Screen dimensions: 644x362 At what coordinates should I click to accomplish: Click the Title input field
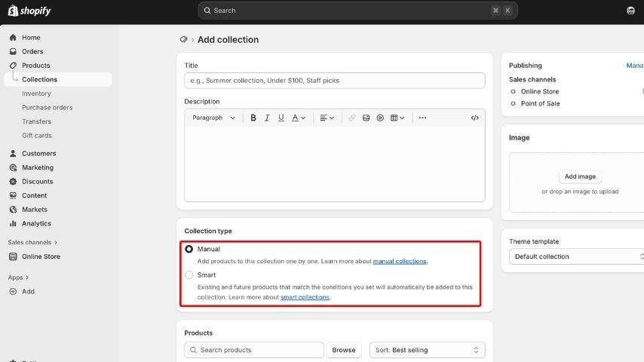(x=335, y=81)
